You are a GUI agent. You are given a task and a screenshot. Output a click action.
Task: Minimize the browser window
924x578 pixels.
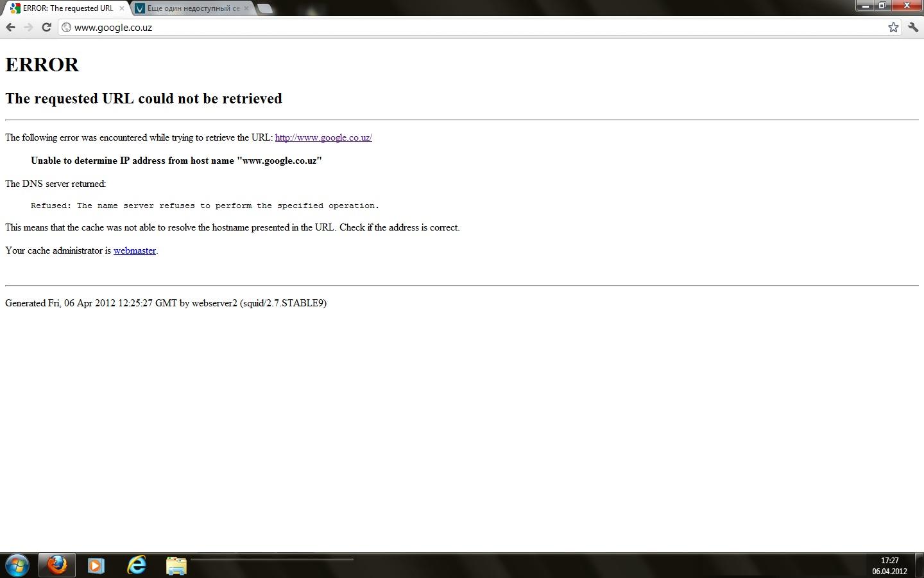click(865, 6)
